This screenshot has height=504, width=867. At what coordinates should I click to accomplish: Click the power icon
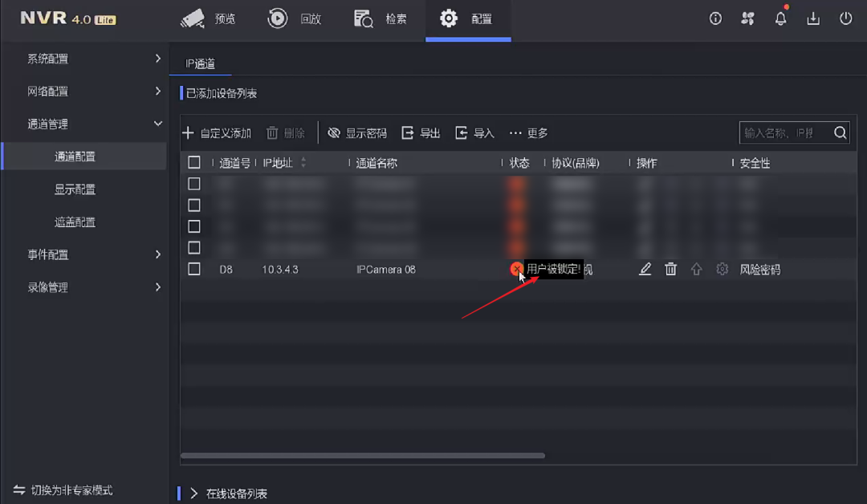point(846,18)
